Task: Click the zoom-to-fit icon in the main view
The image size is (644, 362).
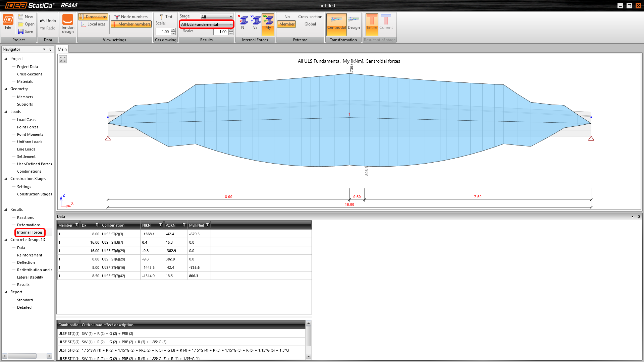Action: point(63,59)
